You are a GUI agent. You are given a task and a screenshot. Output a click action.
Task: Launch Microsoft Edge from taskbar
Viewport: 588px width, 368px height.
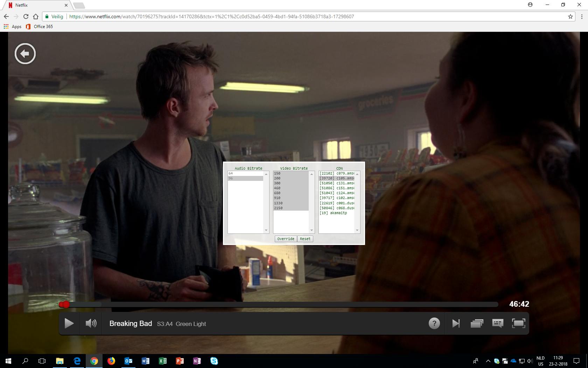point(77,361)
